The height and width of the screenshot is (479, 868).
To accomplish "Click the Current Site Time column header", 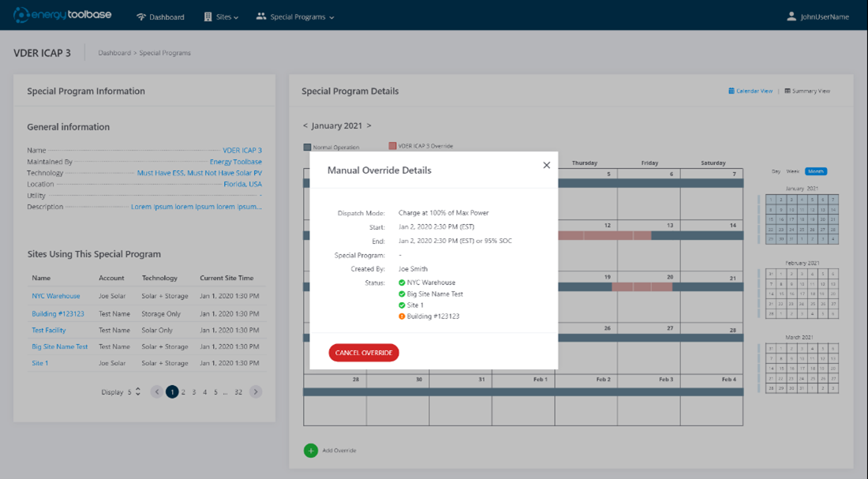I will (x=226, y=278).
